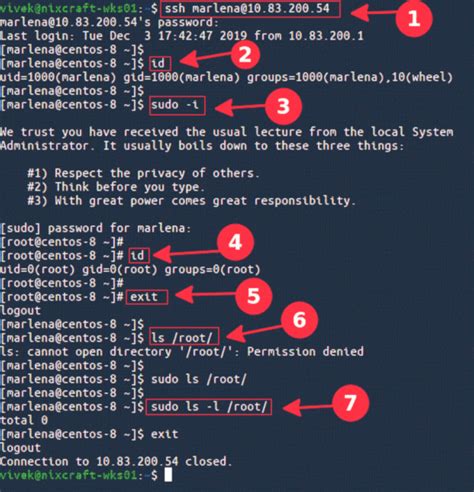The image size is (474, 492).
Task: Click the red circle numbered 5
Action: (254, 296)
